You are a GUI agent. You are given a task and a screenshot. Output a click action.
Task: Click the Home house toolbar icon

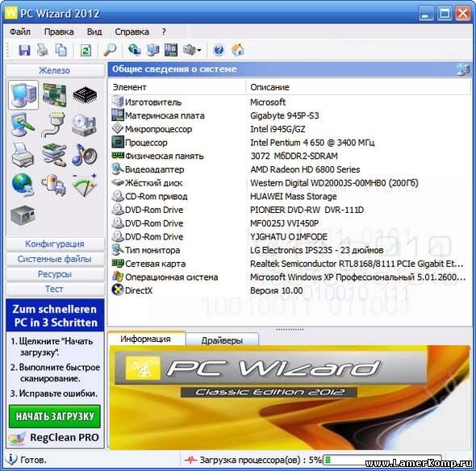click(x=238, y=49)
